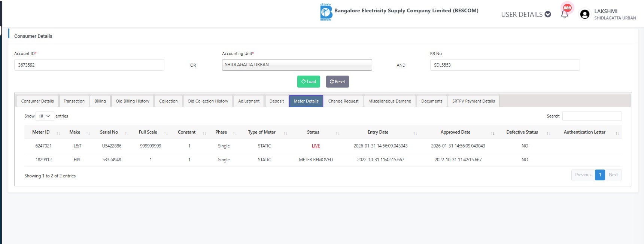Switch to the Billing tab
The width and height of the screenshot is (644, 244).
point(100,101)
